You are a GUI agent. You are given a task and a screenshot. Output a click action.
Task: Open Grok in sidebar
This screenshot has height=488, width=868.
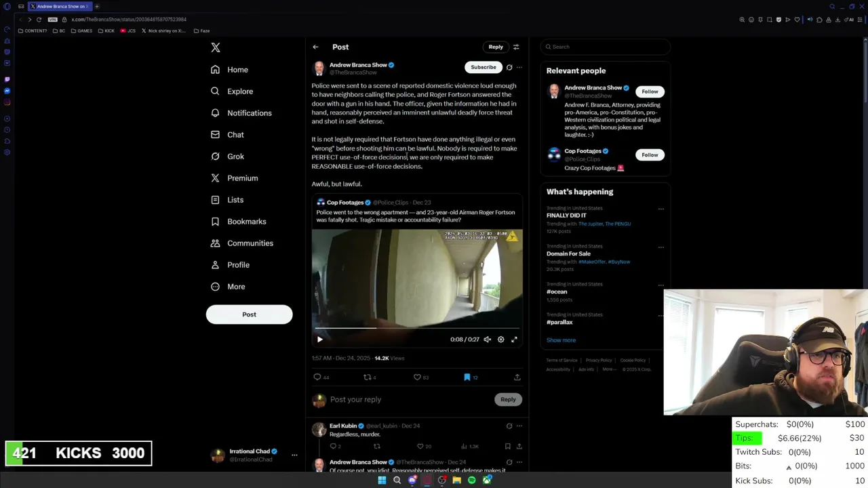pos(227,157)
